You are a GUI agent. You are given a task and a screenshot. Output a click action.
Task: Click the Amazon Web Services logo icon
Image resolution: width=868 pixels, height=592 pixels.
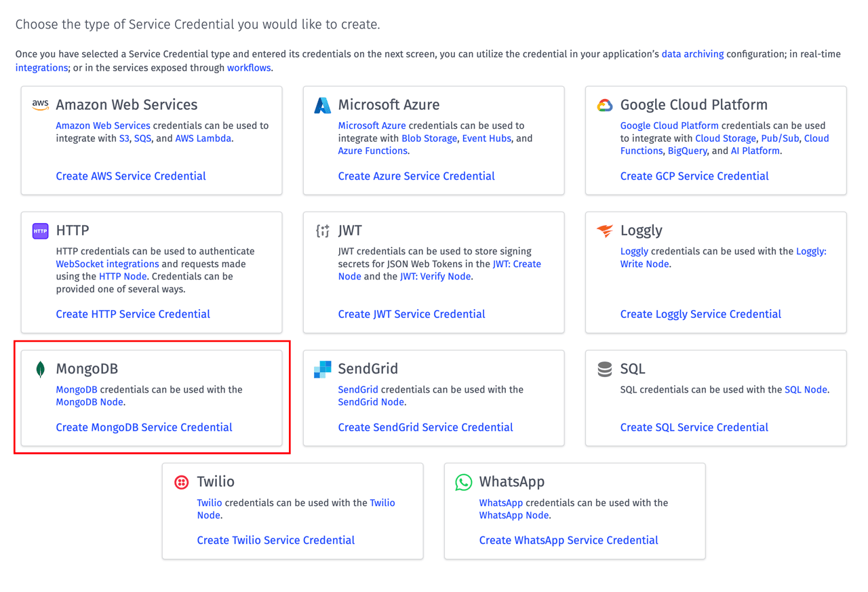click(x=40, y=105)
